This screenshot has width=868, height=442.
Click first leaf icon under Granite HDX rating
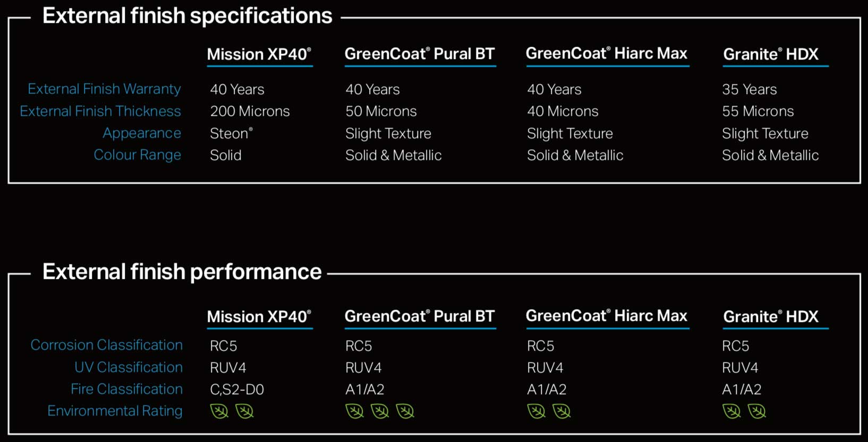click(x=731, y=411)
